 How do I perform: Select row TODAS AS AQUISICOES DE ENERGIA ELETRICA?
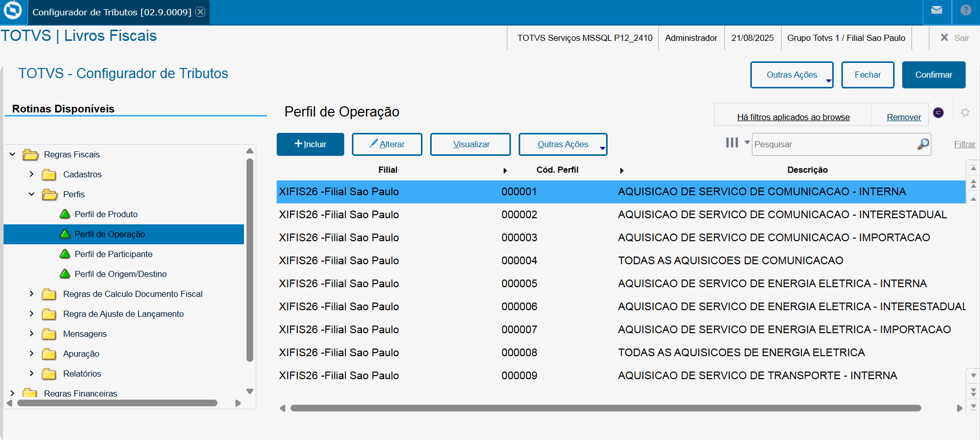coord(621,353)
